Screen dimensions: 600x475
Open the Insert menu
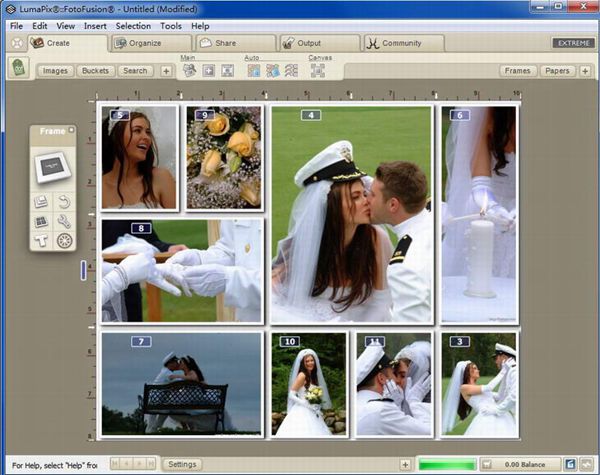tap(95, 26)
